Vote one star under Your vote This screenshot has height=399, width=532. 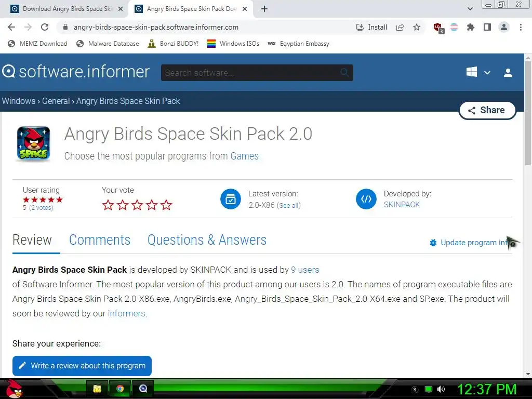108,205
